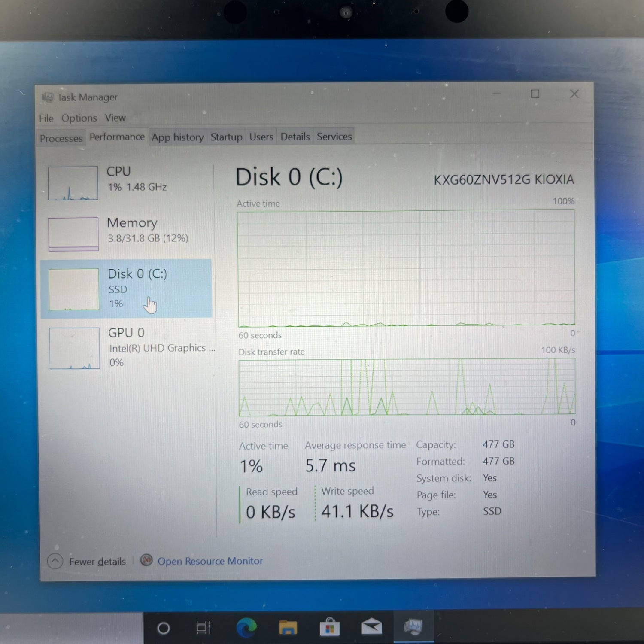Viewport: 644px width, 644px height.
Task: Open the File menu
Action: [x=46, y=118]
